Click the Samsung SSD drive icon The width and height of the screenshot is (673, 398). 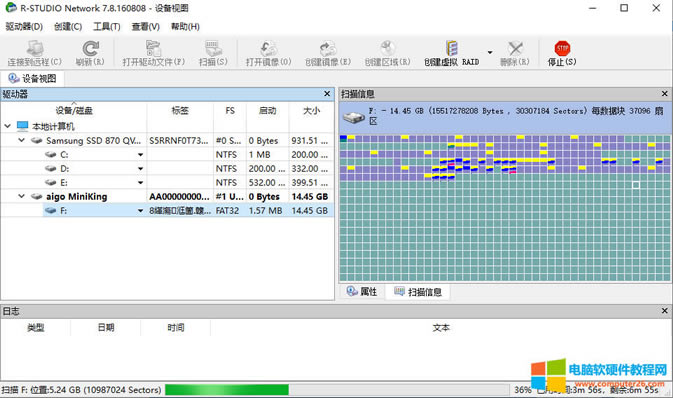(36, 140)
